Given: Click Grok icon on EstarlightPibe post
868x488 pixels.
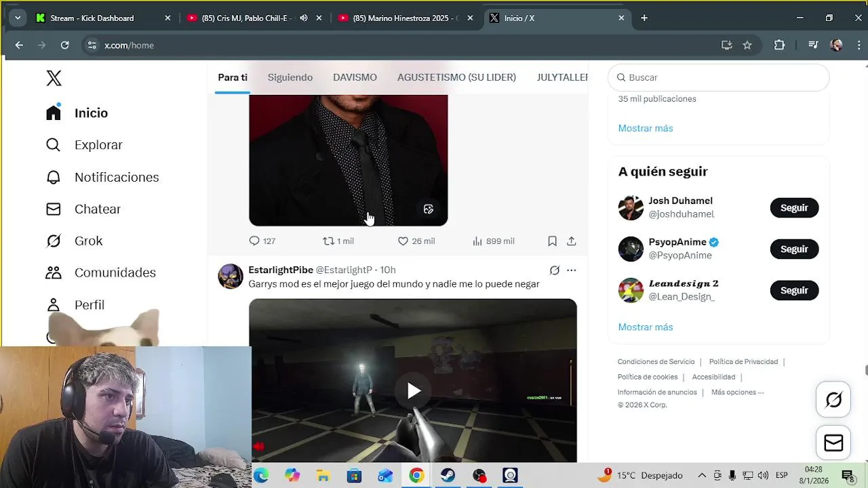Looking at the screenshot, I should 554,270.
